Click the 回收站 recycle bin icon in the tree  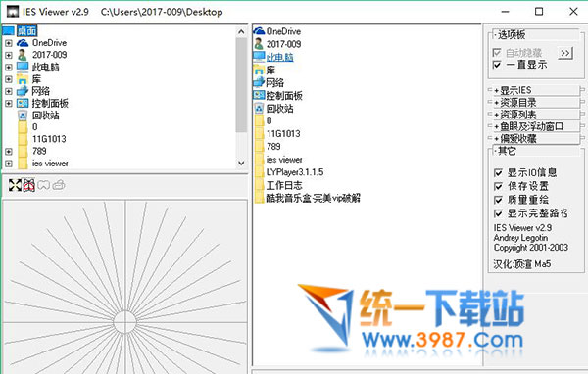(x=23, y=116)
